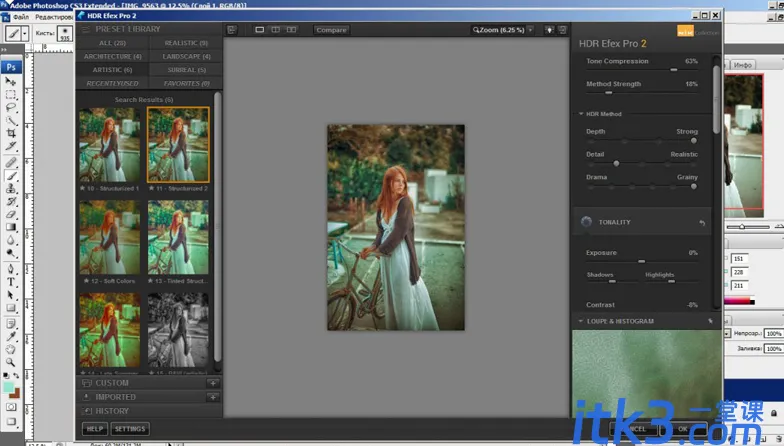Click the Compare button
The image size is (784, 446).
point(331,30)
